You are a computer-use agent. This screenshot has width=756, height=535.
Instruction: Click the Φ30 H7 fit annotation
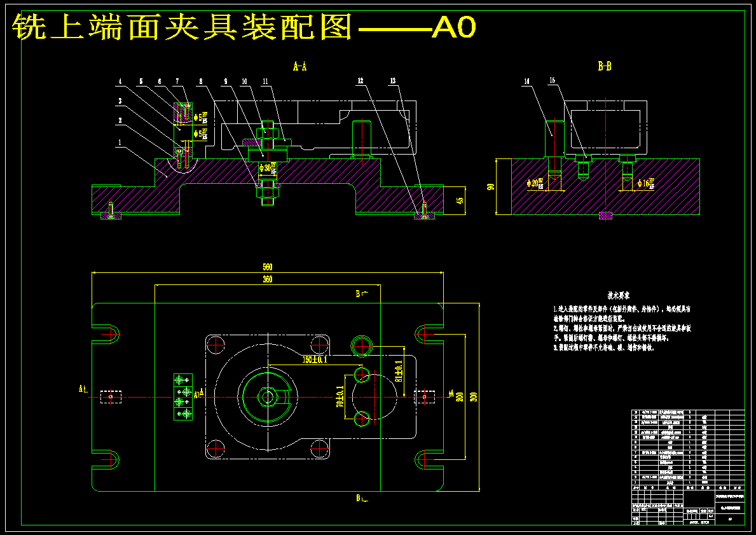[x=268, y=169]
